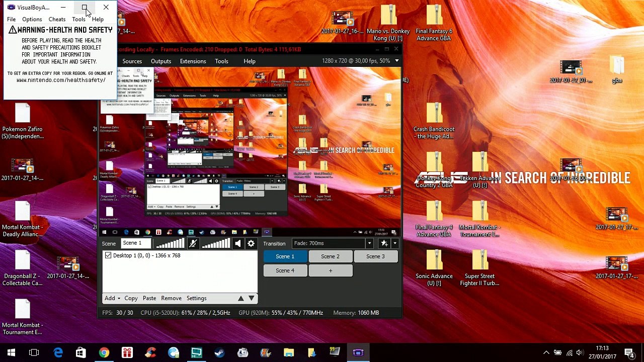Open the File menu in VisualBoyAdvance

11,19
